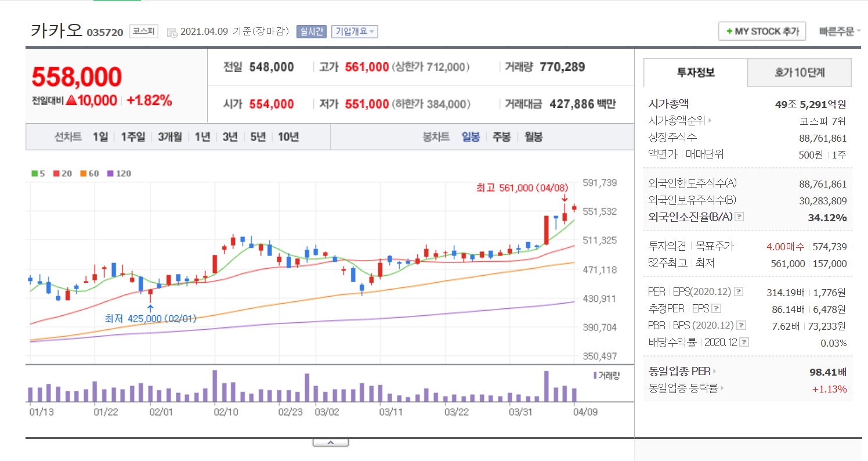Image resolution: width=868 pixels, height=461 pixels.
Task: Open help icon next to PBR | BPS (2020.12)
Action: click(741, 325)
